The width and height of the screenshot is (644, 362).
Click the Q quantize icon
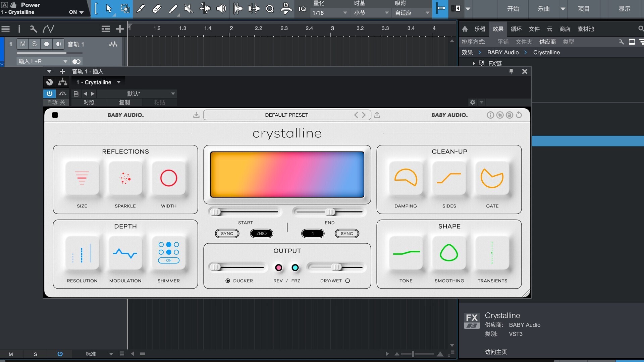pyautogui.click(x=270, y=9)
